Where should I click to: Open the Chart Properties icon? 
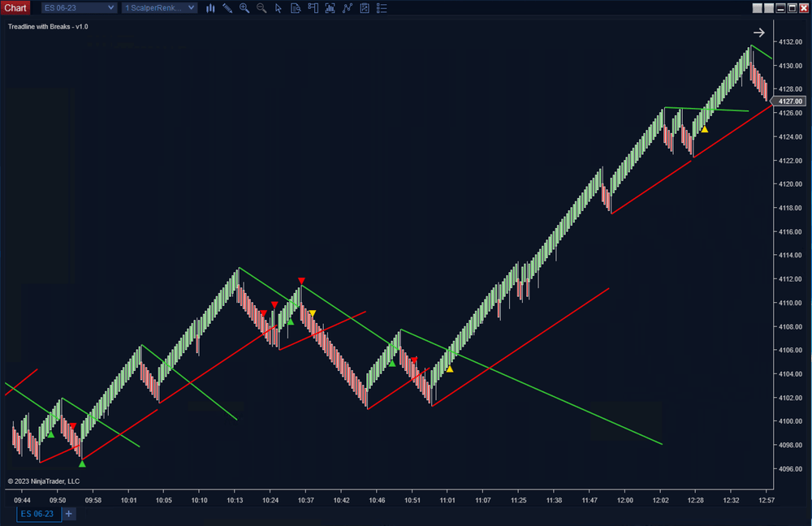pyautogui.click(x=364, y=8)
